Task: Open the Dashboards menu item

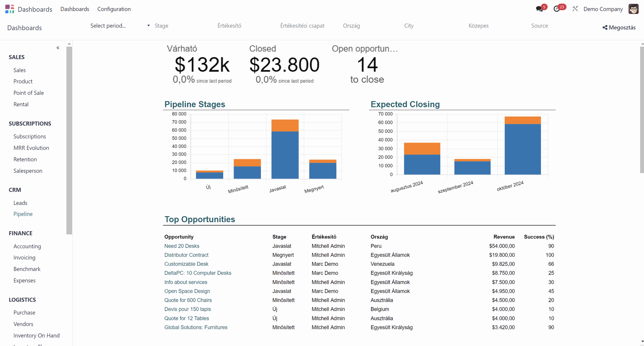Action: tap(75, 9)
